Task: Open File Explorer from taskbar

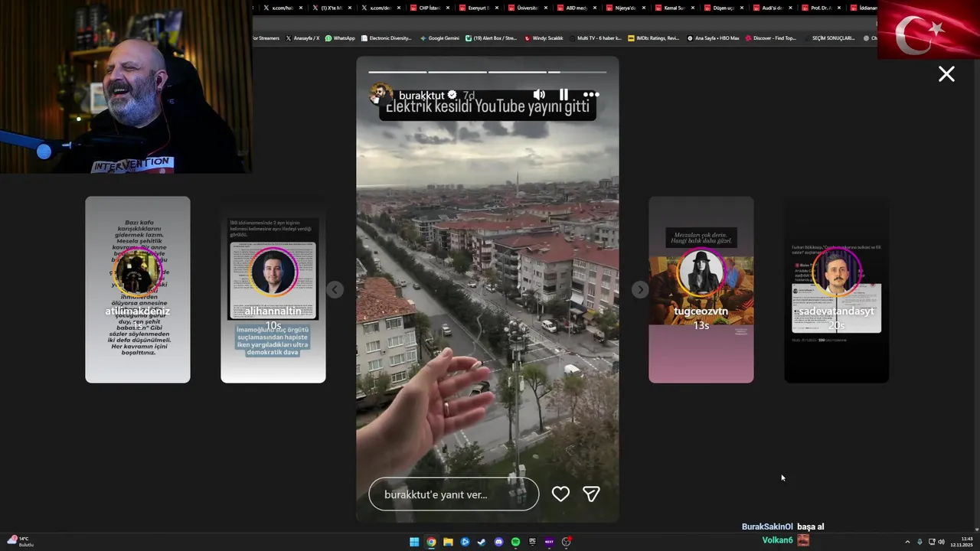Action: coord(448,542)
